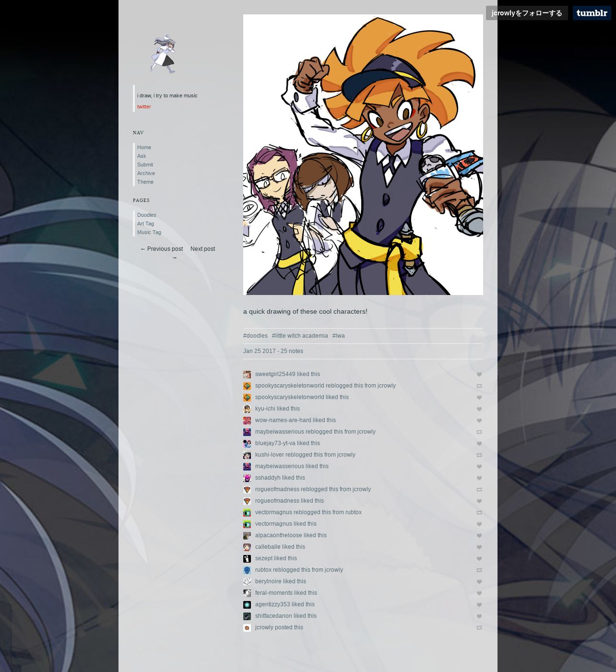616x672 pixels.
Task: Click rogueofmadness liked row avatar
Action: click(247, 501)
